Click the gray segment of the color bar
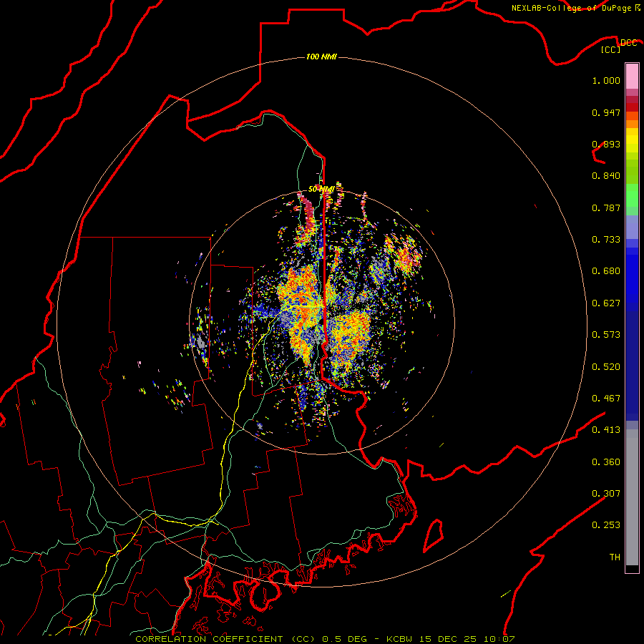The width and height of the screenshot is (644, 644). [632, 497]
